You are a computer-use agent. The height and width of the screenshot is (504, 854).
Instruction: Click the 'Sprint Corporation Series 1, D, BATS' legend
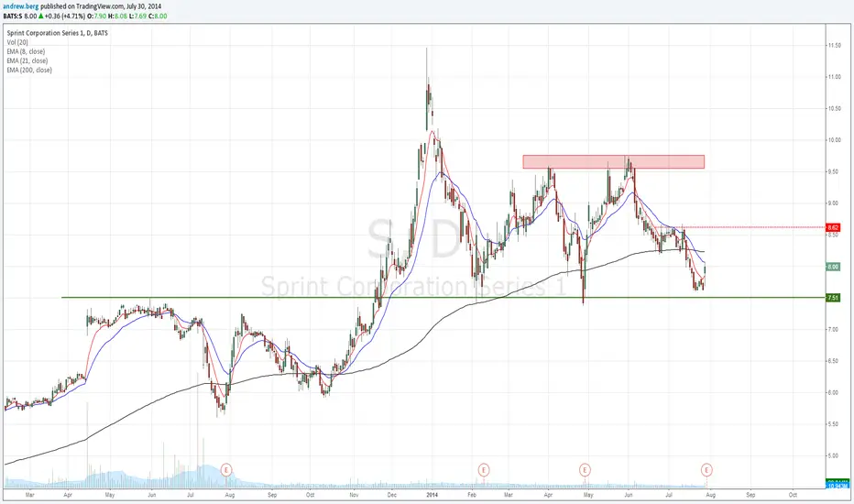tap(57, 33)
